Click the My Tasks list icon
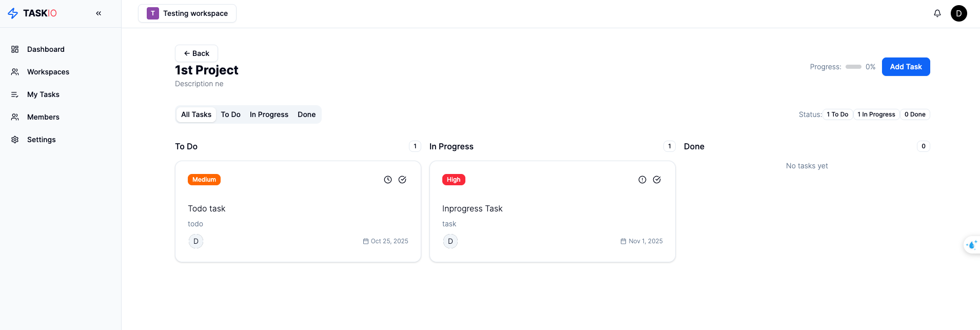980x330 pixels. [x=15, y=94]
